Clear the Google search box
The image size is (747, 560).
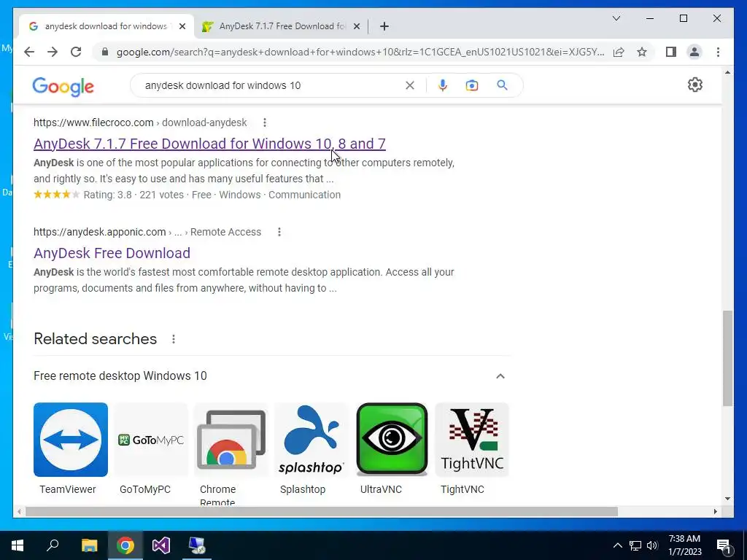[x=410, y=85]
